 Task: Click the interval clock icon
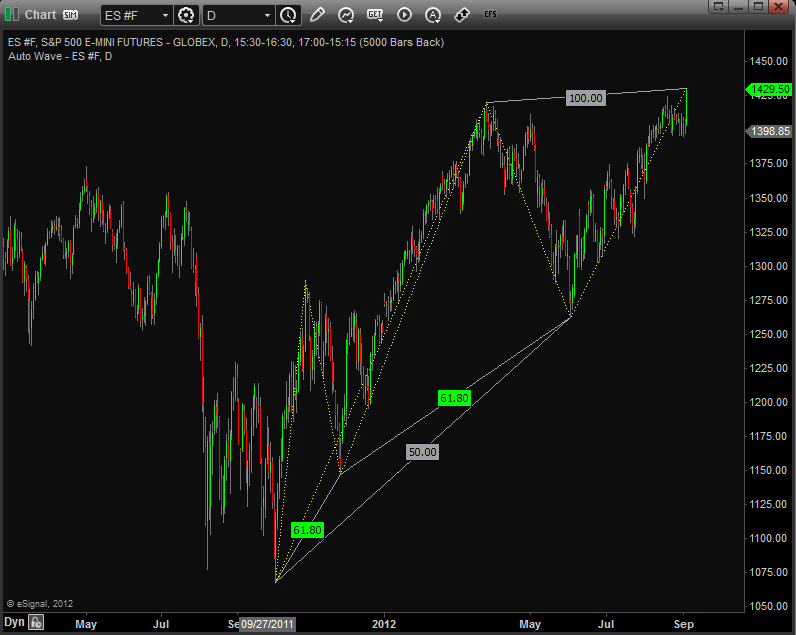pyautogui.click(x=288, y=15)
